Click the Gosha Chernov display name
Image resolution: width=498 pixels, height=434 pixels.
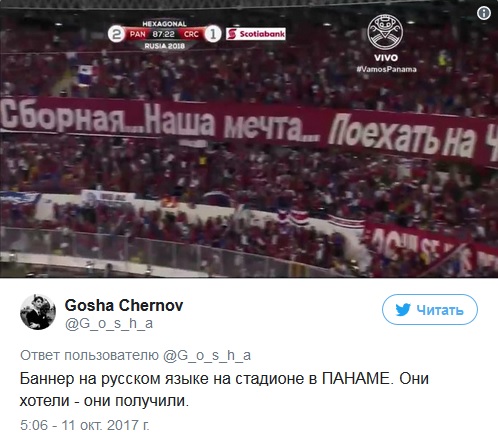tap(124, 305)
